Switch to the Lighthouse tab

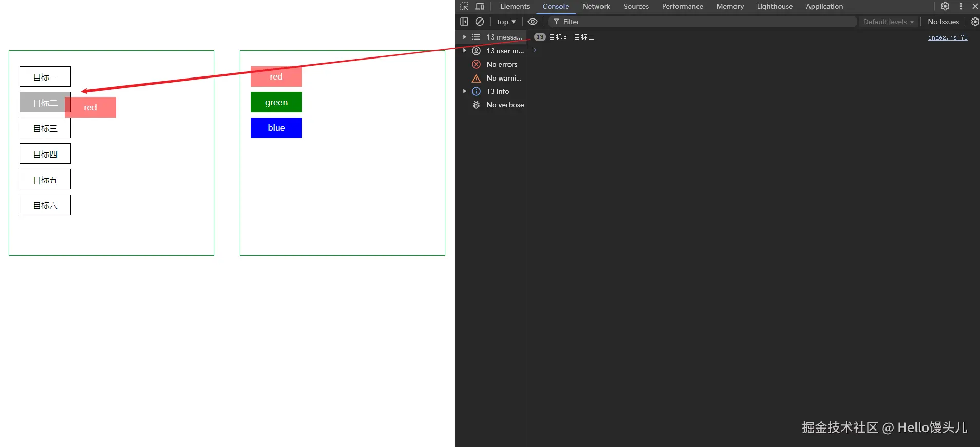pyautogui.click(x=775, y=6)
